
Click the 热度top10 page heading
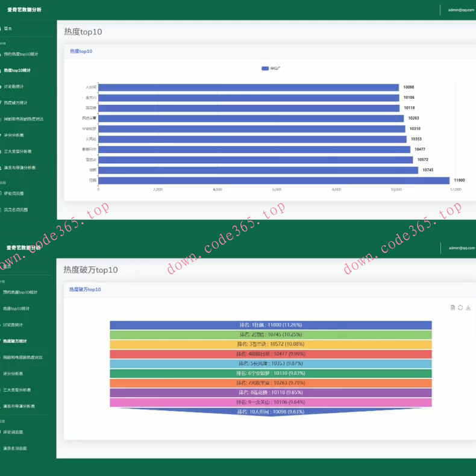(83, 32)
